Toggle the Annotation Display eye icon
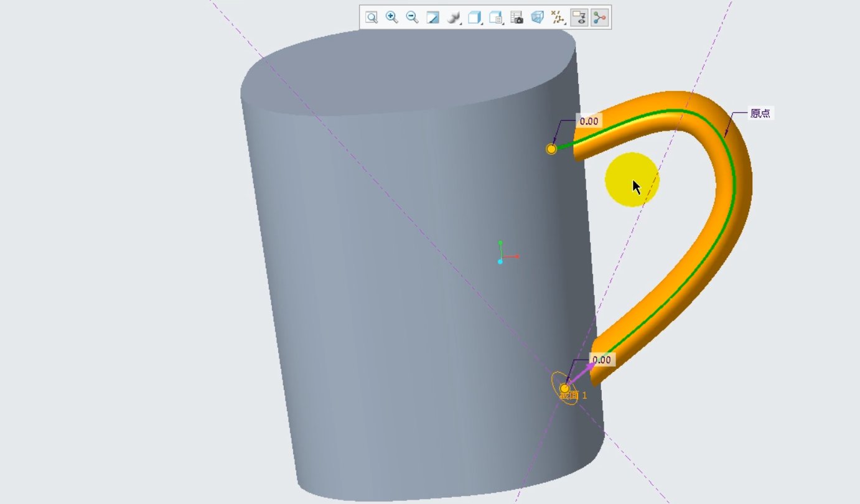Viewport: 860px width, 504px height. [x=579, y=17]
